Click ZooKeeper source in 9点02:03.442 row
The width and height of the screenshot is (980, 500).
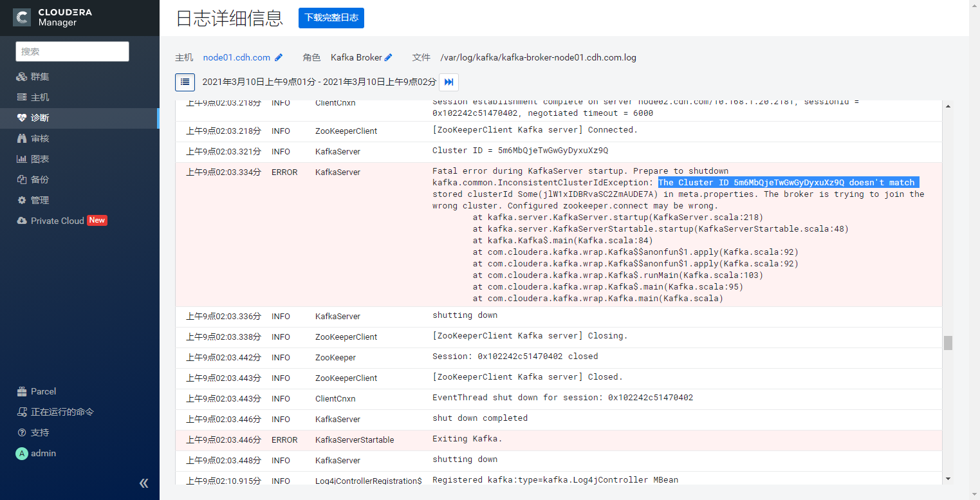coord(335,358)
